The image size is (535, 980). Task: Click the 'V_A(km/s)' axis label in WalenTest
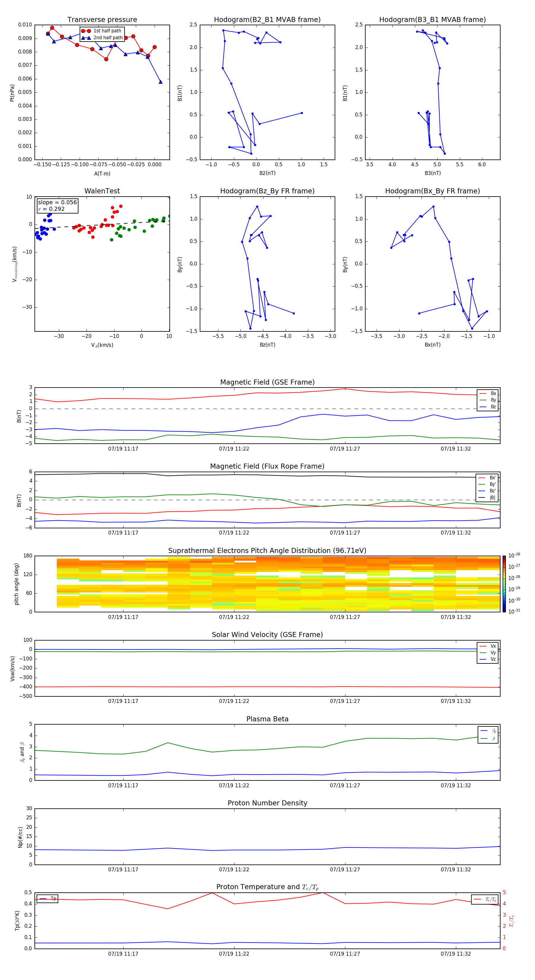coord(102,345)
